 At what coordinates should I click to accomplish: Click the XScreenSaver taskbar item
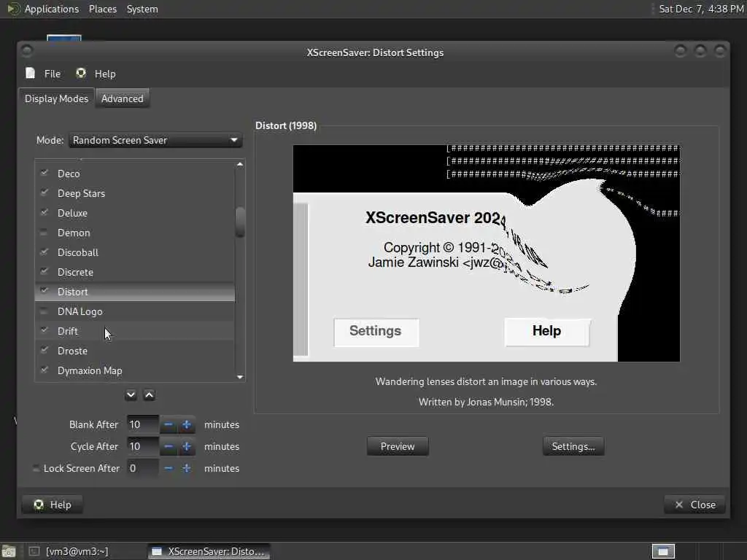[209, 551]
